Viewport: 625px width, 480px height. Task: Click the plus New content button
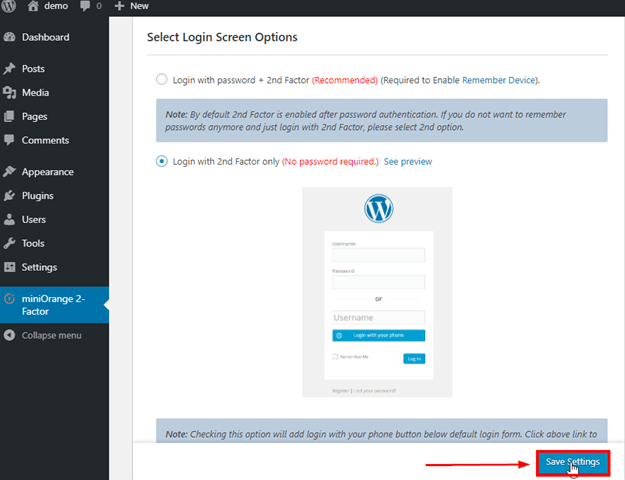point(120,6)
